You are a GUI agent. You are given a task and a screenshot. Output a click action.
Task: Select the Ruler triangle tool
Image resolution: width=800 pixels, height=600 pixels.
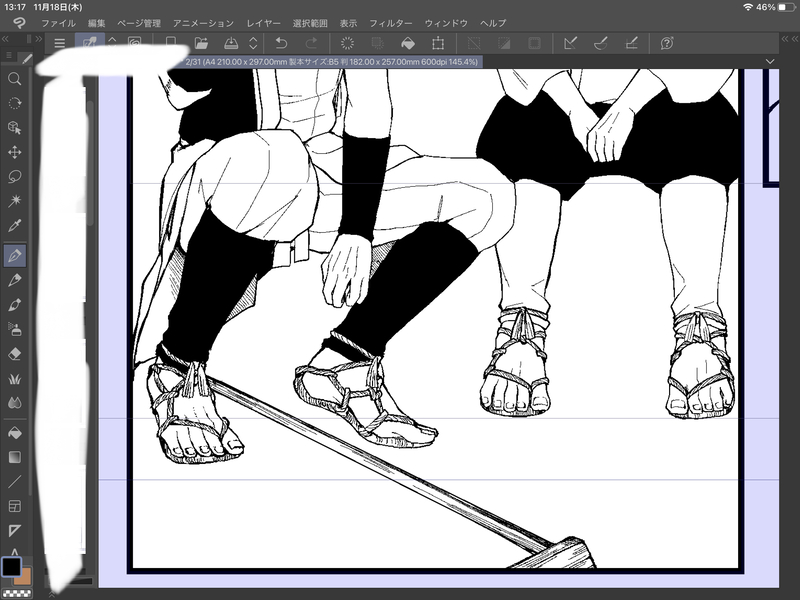point(14,531)
